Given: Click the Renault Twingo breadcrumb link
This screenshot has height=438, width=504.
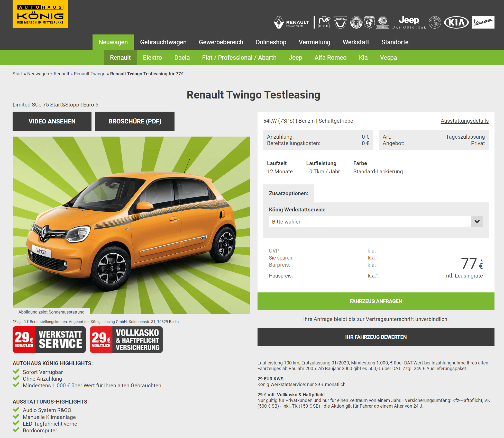Looking at the screenshot, I should click(x=90, y=74).
